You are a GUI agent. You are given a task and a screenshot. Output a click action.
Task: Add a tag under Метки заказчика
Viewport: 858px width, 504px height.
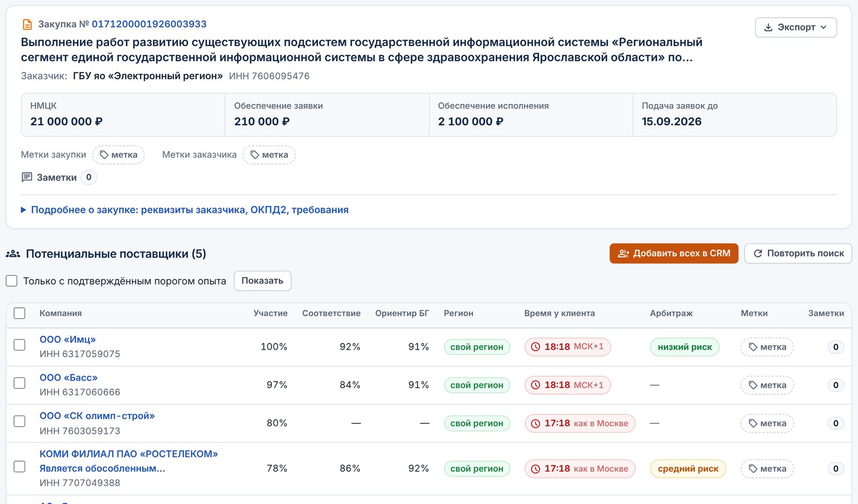(269, 155)
